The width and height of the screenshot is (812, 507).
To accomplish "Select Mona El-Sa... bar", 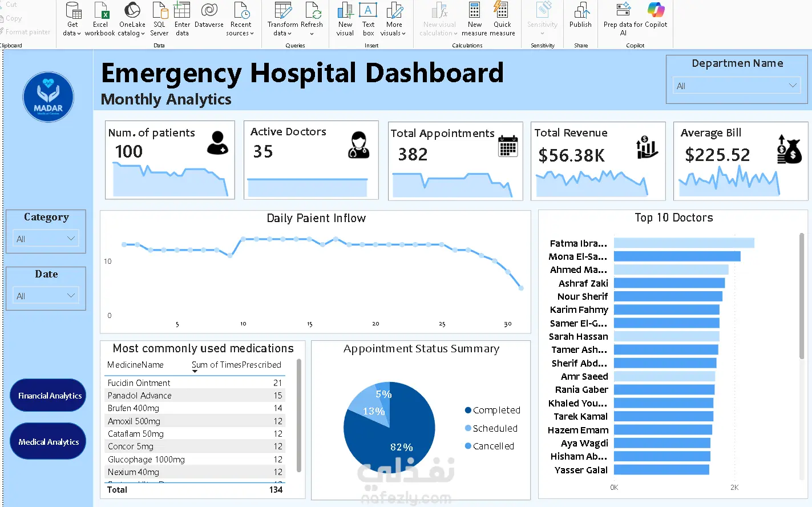I will (x=677, y=256).
